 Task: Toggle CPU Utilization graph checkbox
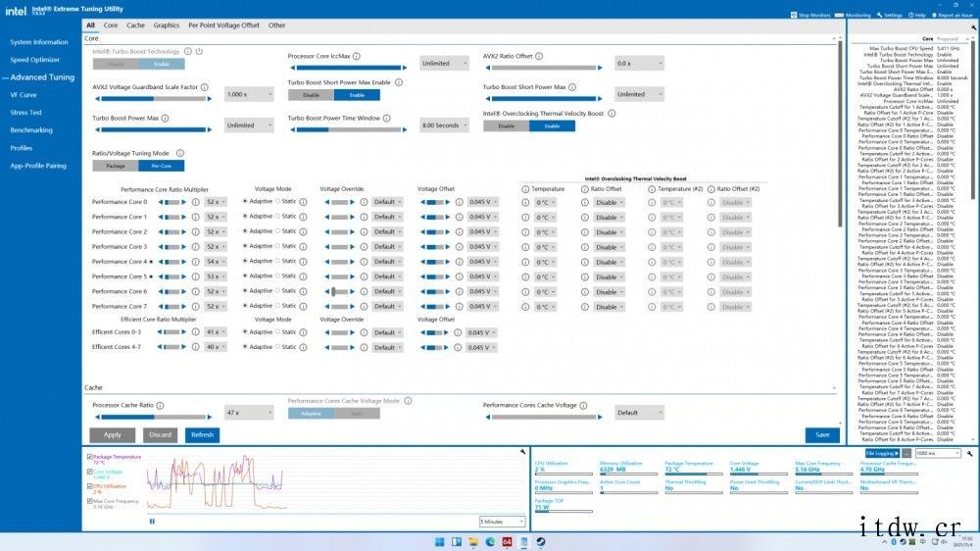click(90, 486)
